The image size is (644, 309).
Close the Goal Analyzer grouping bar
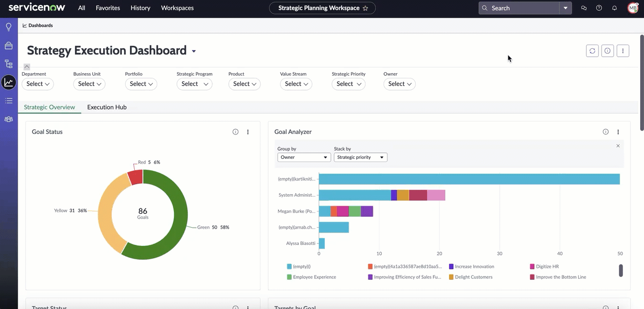pyautogui.click(x=618, y=146)
